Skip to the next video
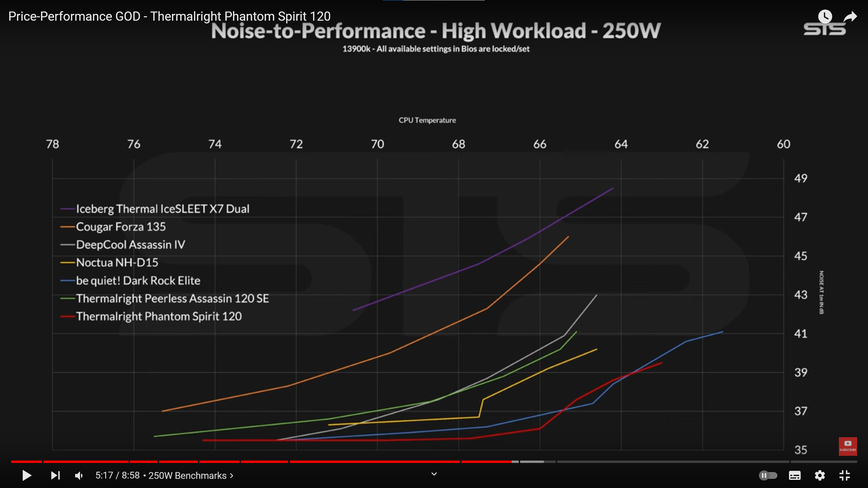This screenshot has width=868, height=488. coord(55,475)
